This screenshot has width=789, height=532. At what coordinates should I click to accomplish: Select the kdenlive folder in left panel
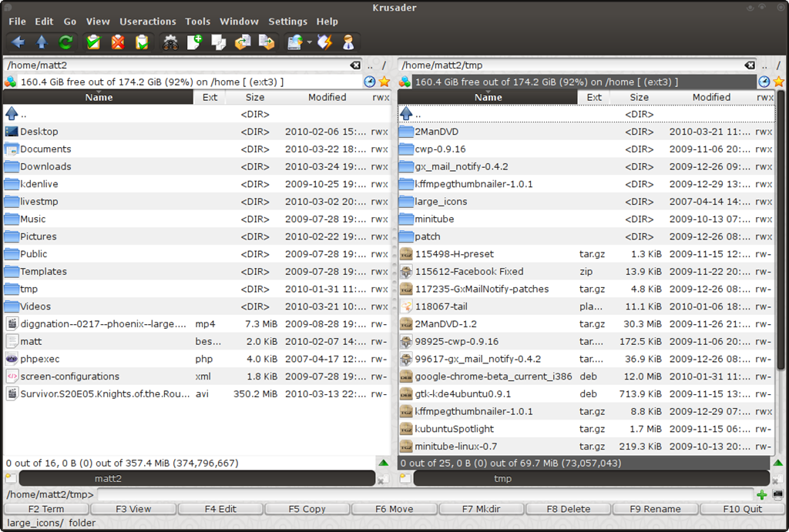196,184
